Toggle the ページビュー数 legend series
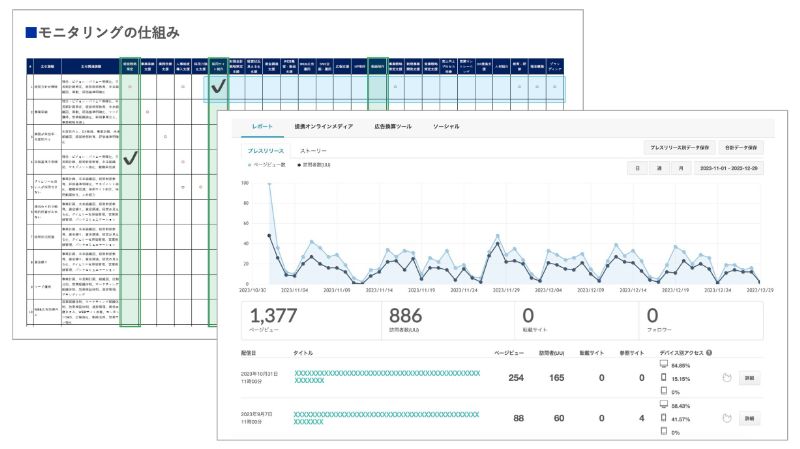Screen dimensions: 800x449 click(266, 165)
